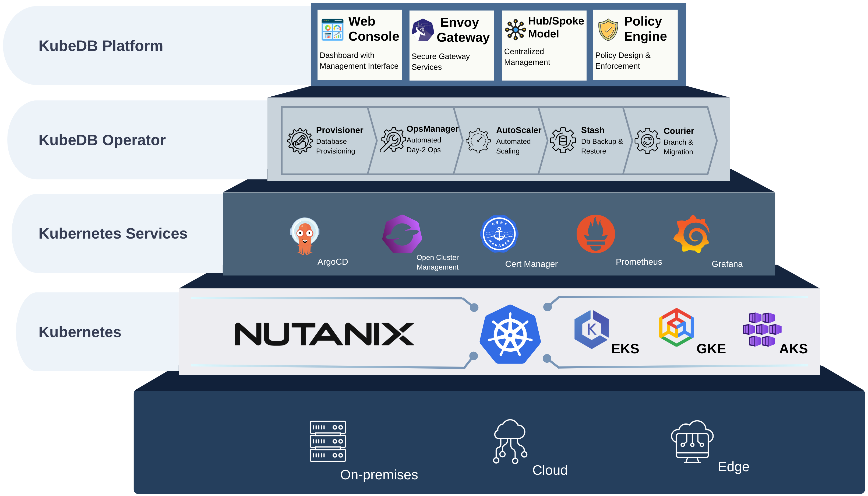868x496 pixels.
Task: Click the Edge label
Action: click(733, 467)
